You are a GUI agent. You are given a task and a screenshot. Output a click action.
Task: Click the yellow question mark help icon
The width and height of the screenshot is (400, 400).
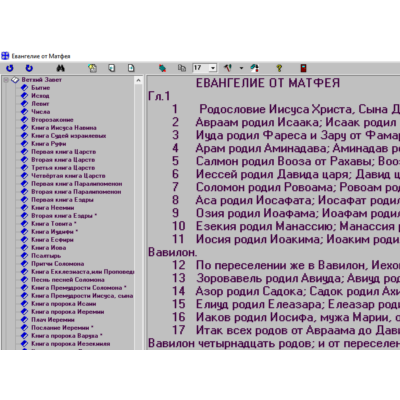[x=279, y=68]
